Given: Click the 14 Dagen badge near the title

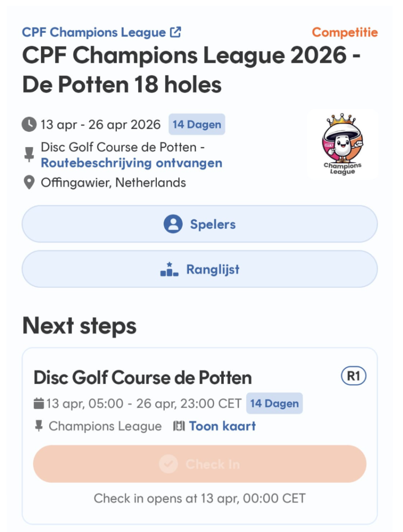Looking at the screenshot, I should click(x=197, y=125).
